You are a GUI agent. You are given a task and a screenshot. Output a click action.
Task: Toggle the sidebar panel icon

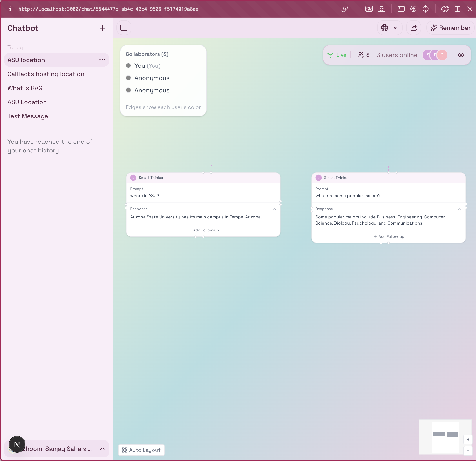pos(124,28)
